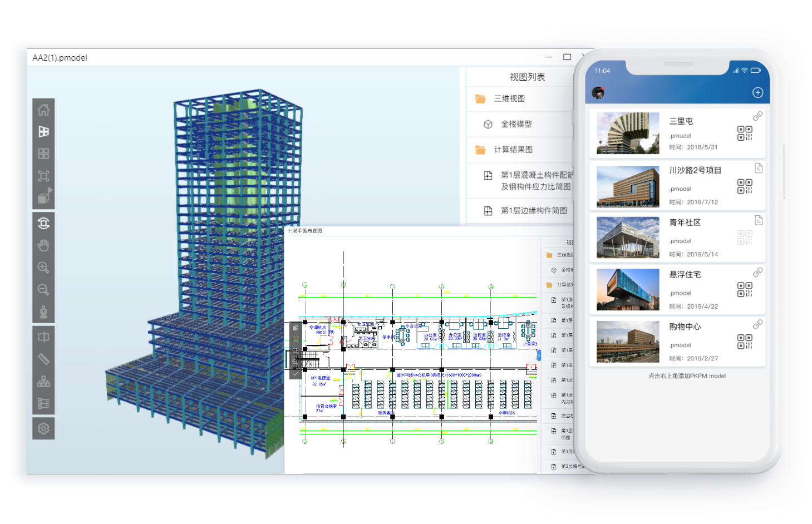Collapse the 计算结果图 folder

coord(480,150)
